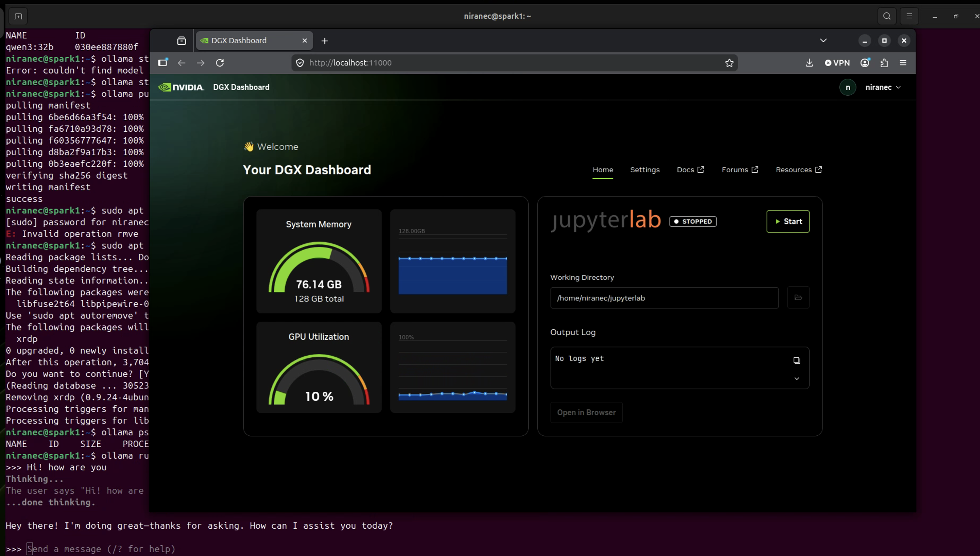This screenshot has height=556, width=980.
Task: Click the '76.14 GB' memory value
Action: pyautogui.click(x=319, y=285)
